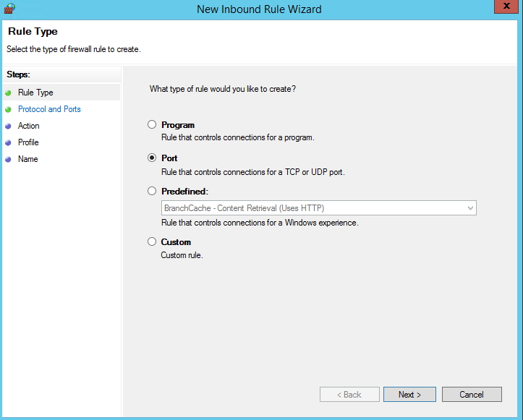Open the BranchCache predefined rules dropdown

[319, 208]
